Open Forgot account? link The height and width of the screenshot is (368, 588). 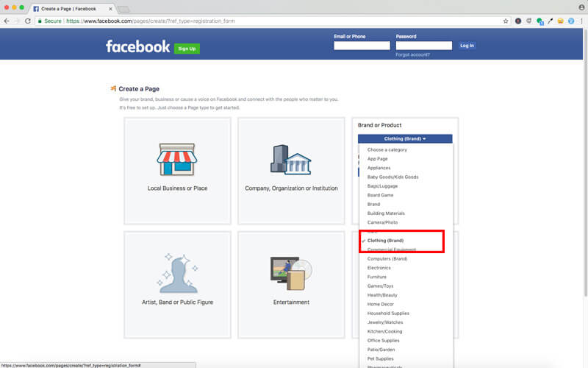(412, 54)
